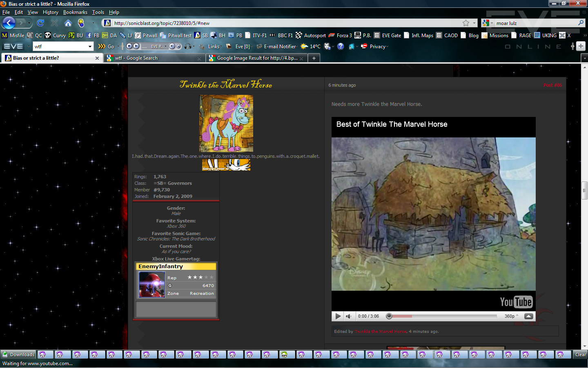Play the YouTube video
The width and height of the screenshot is (588, 368).
(338, 316)
